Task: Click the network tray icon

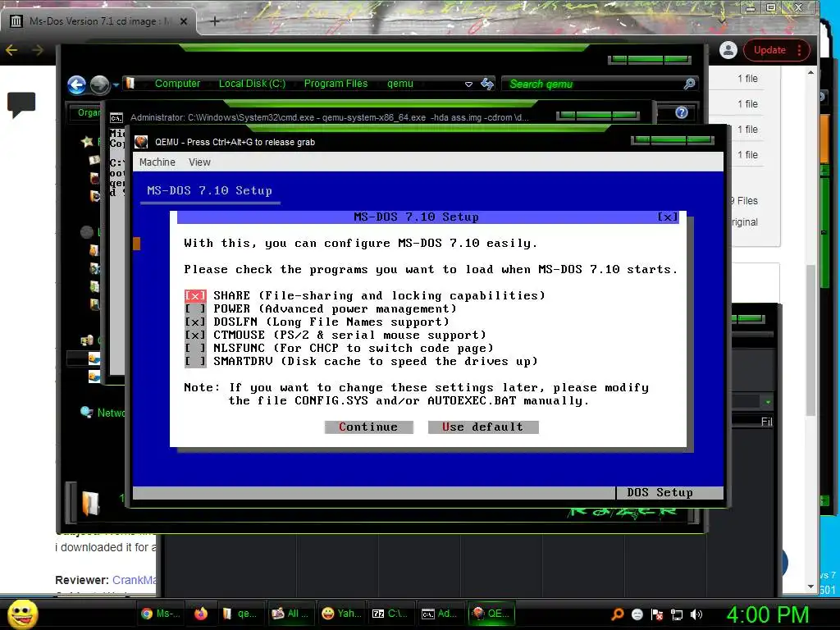Action: coord(677,614)
